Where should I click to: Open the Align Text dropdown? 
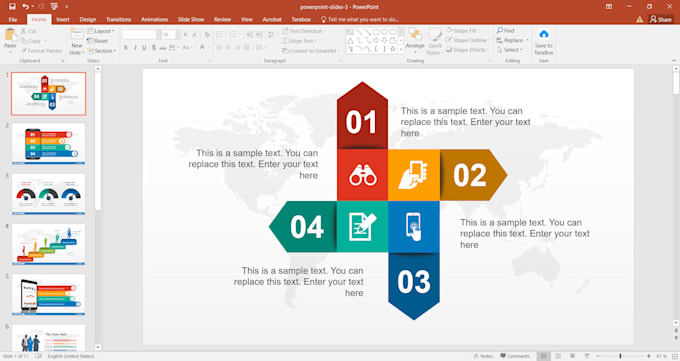[x=299, y=41]
